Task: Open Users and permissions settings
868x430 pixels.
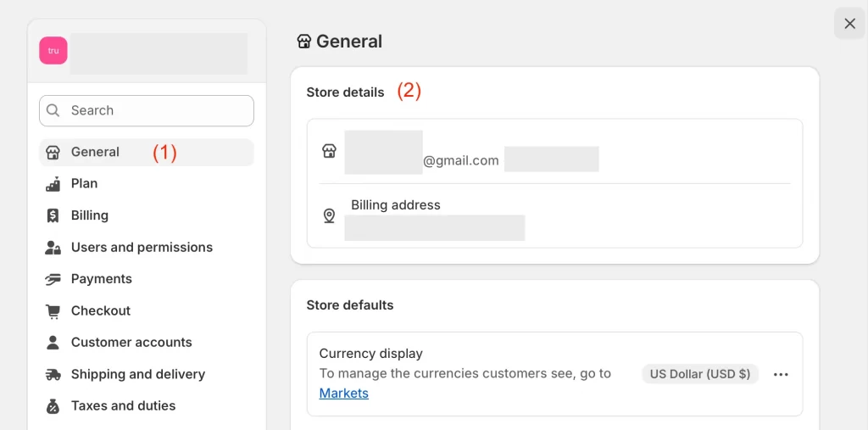Action: click(146, 247)
